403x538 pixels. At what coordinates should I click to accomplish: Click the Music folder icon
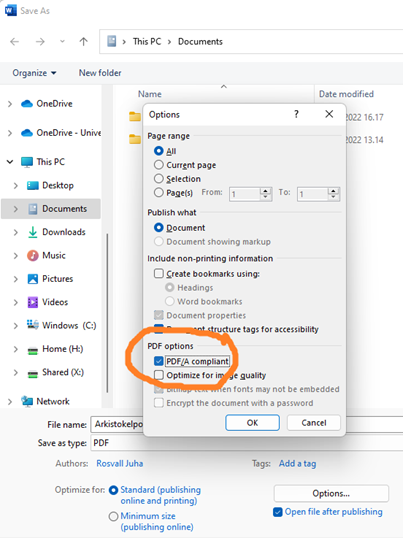[33, 256]
